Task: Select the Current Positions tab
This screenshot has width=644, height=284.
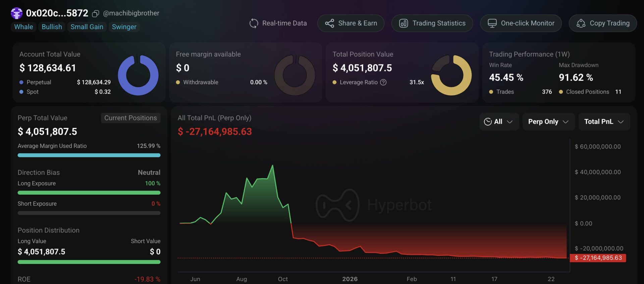Action: (130, 118)
